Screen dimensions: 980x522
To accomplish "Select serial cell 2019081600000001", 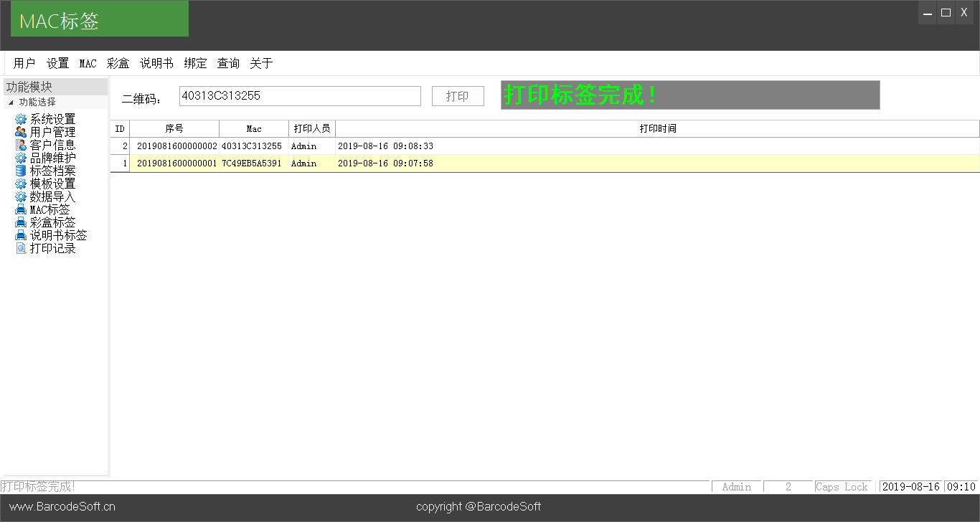I will pyautogui.click(x=174, y=163).
